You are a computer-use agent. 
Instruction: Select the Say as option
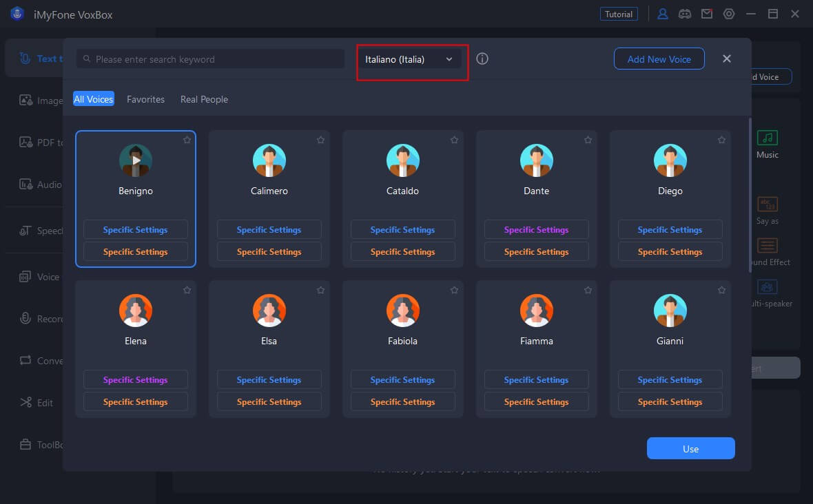(768, 210)
